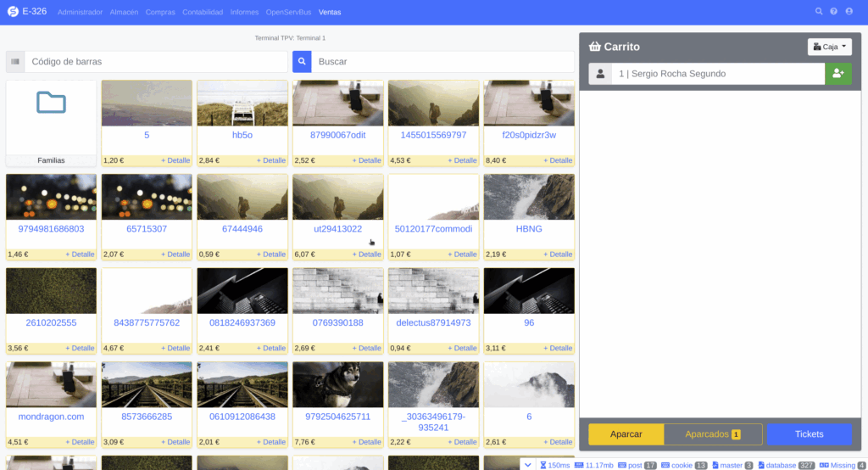
Task: Open the user account icon in navbar
Action: tap(849, 12)
